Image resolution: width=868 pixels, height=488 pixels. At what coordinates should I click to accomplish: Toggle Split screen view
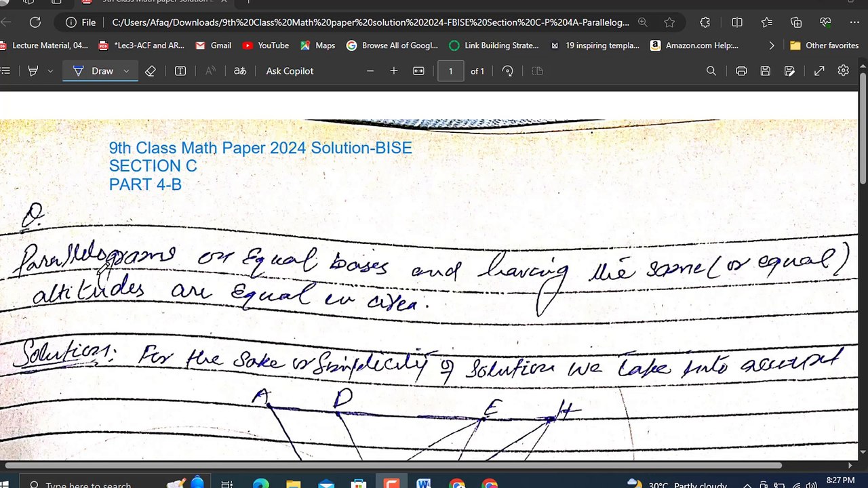(x=737, y=22)
